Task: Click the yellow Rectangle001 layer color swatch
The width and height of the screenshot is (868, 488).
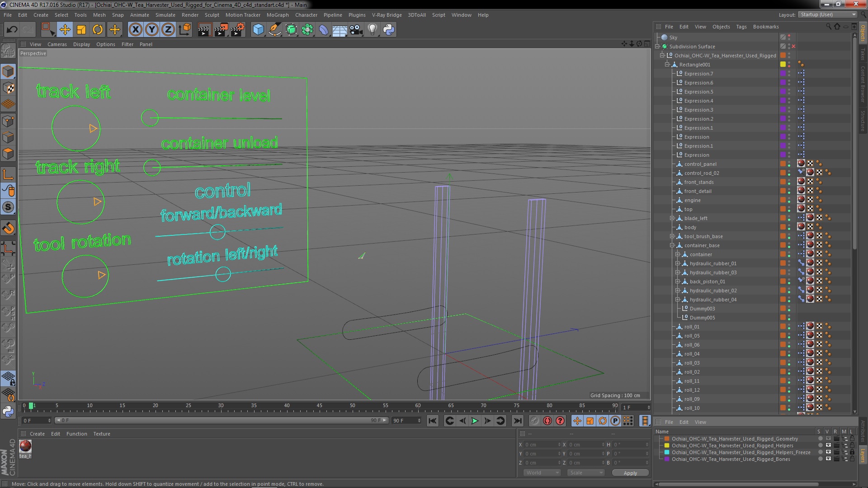Action: pos(783,64)
